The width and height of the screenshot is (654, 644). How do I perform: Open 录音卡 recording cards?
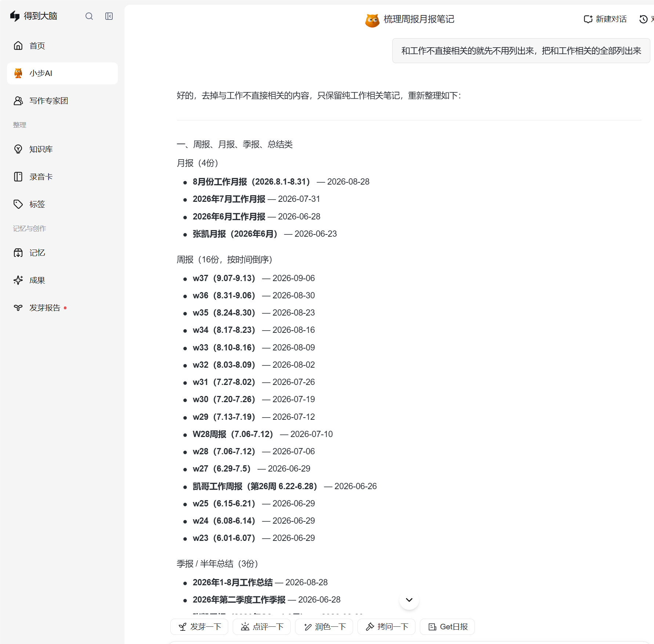[62, 177]
